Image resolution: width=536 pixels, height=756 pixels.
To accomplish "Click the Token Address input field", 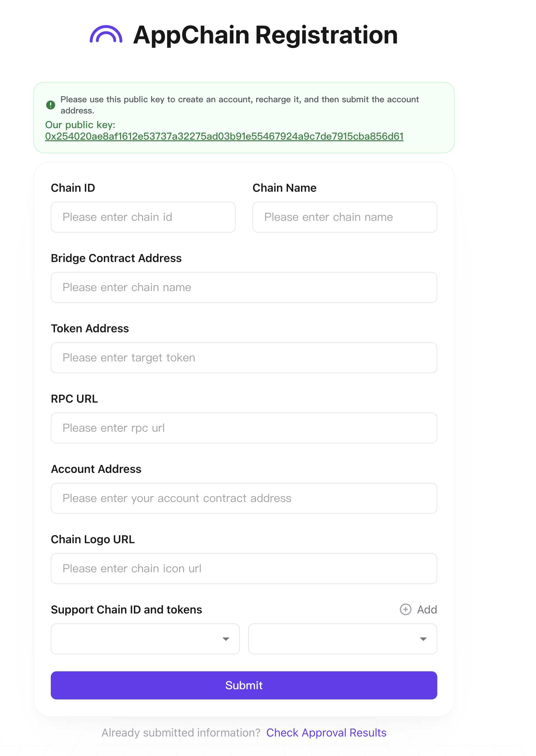I will 244,358.
